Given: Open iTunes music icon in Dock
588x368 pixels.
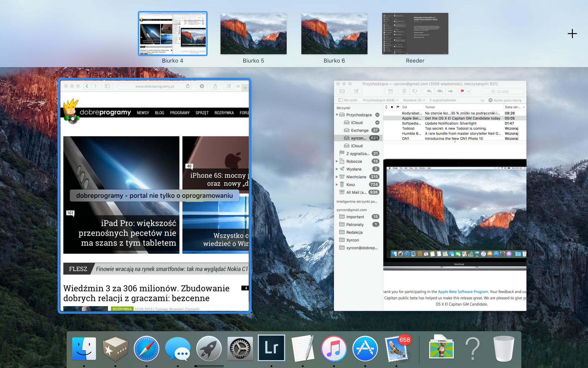Looking at the screenshot, I should click(334, 348).
